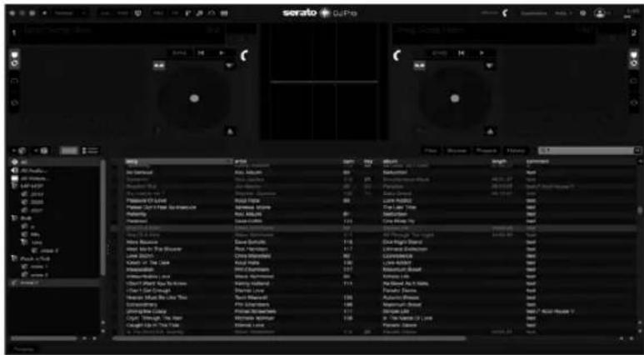The height and width of the screenshot is (355, 644).
Task: Open the Browse panel tab
Action: coord(457,151)
